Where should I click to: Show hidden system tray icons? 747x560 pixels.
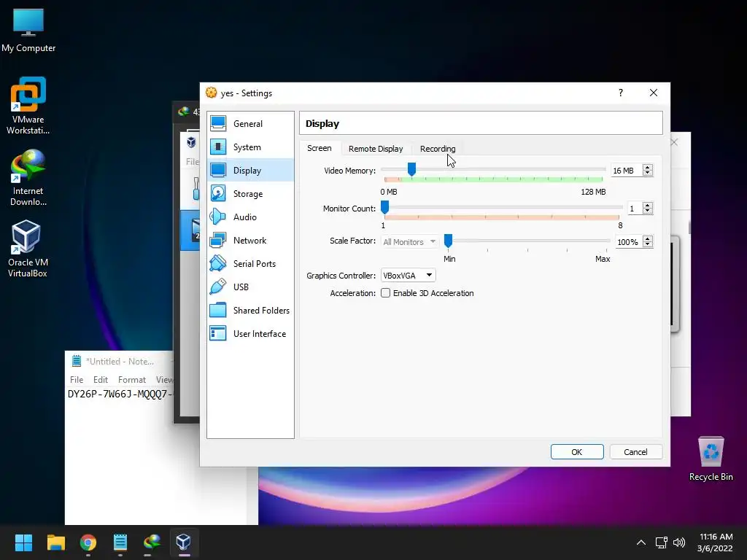(x=641, y=542)
